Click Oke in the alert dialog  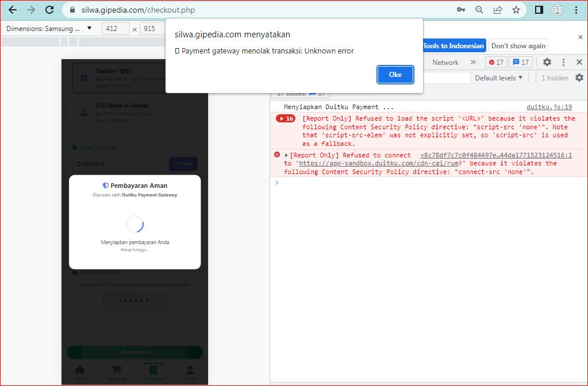tap(395, 75)
